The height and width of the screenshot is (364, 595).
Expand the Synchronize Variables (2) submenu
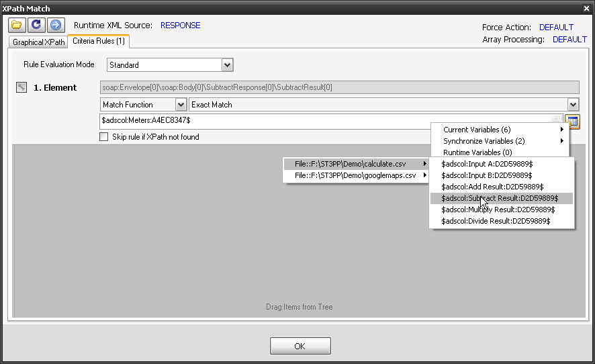[x=500, y=141]
